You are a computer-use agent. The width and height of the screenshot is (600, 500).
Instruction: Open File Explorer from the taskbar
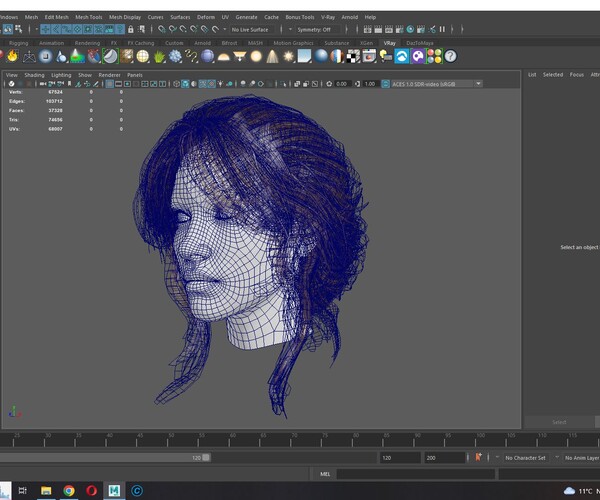tap(46, 490)
